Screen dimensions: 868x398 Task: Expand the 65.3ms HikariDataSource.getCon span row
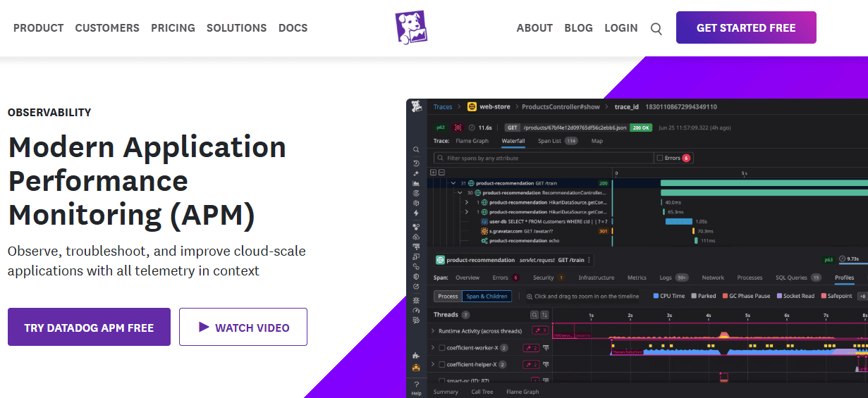[x=467, y=212]
